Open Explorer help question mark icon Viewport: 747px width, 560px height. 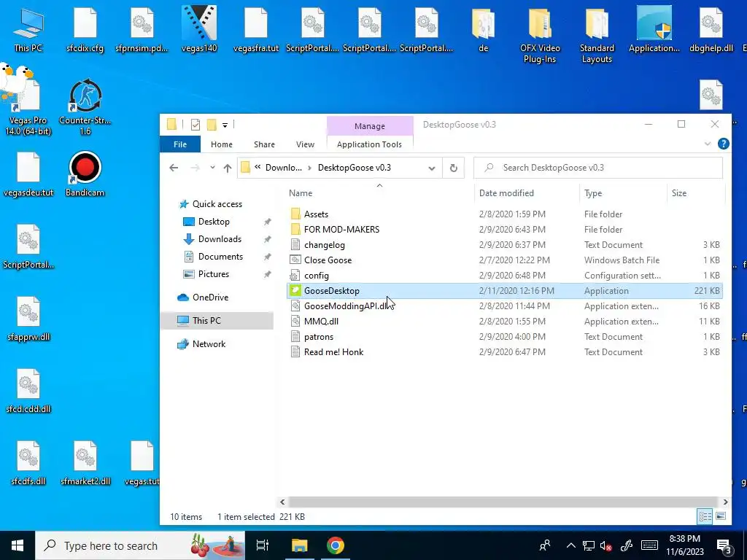(x=723, y=144)
